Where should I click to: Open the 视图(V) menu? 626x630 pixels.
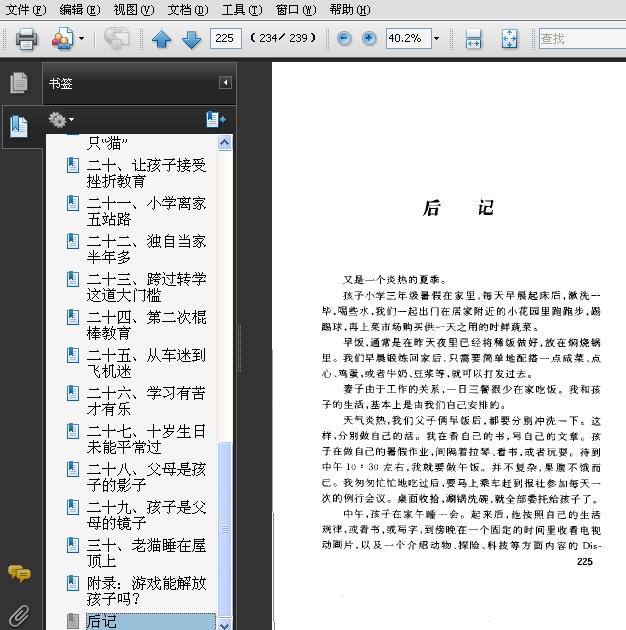coord(134,10)
